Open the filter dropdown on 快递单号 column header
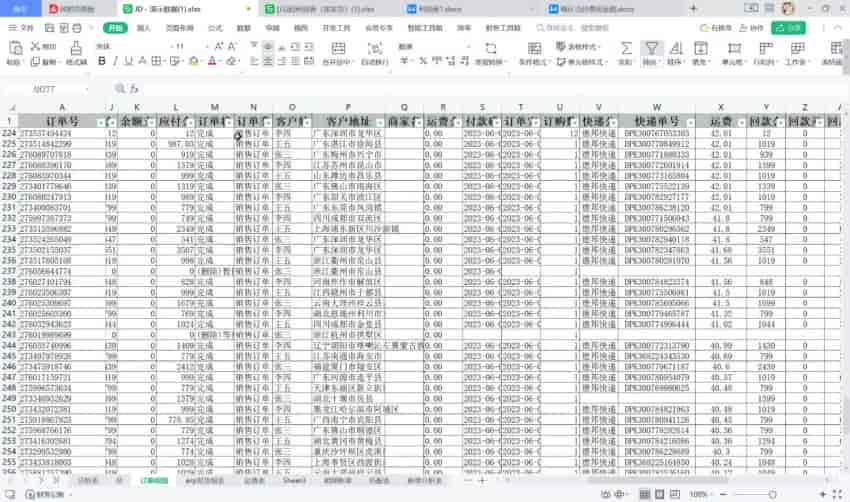 [698, 122]
